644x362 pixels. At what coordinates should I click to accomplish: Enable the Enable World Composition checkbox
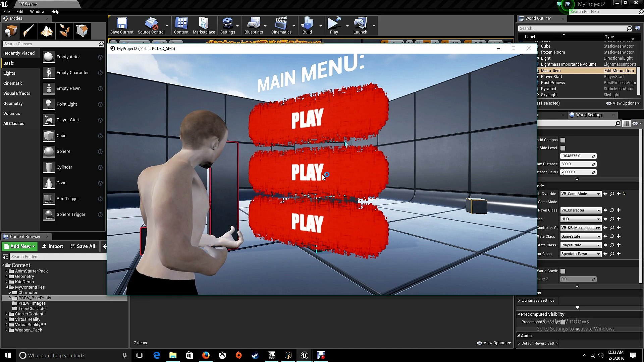coord(562,140)
